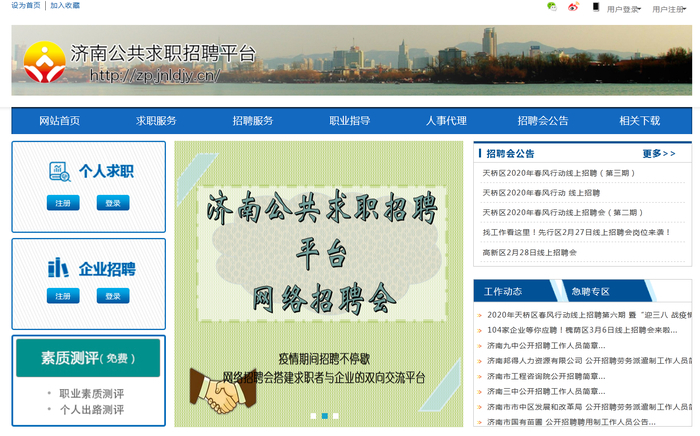This screenshot has width=700, height=436.
Task: Select first slideshow indicator dot
Action: 313,416
